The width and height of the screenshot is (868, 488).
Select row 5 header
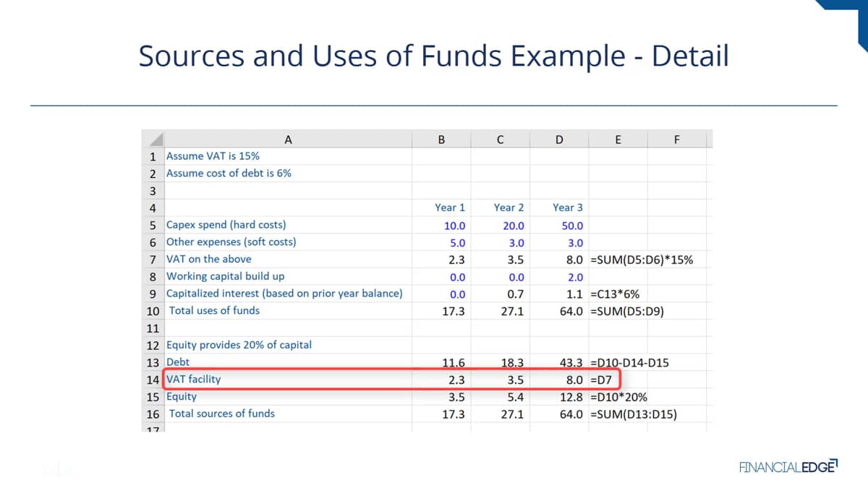pos(152,225)
